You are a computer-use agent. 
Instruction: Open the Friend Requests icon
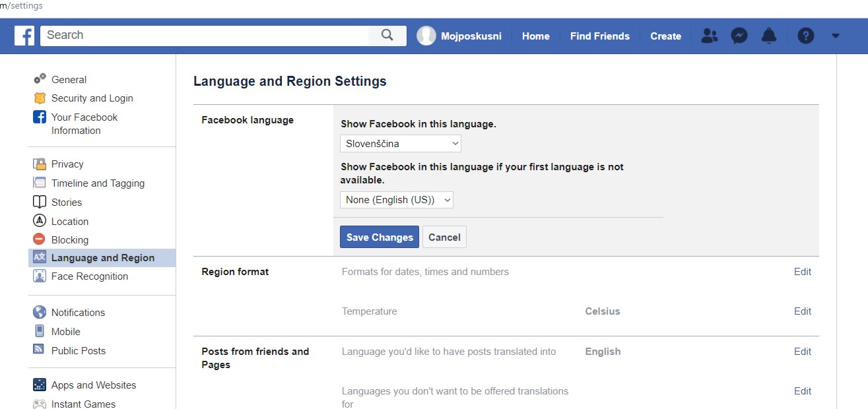[x=709, y=36]
